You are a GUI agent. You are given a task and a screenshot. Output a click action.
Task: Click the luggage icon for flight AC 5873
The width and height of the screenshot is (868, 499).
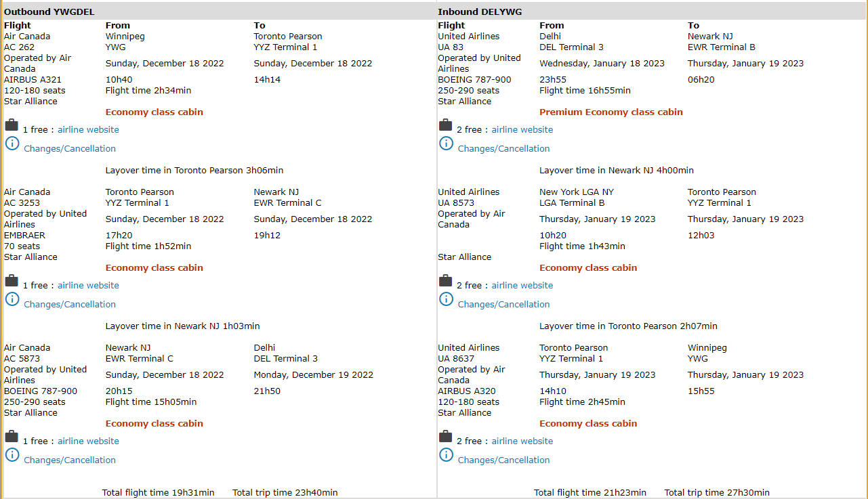[x=12, y=437]
